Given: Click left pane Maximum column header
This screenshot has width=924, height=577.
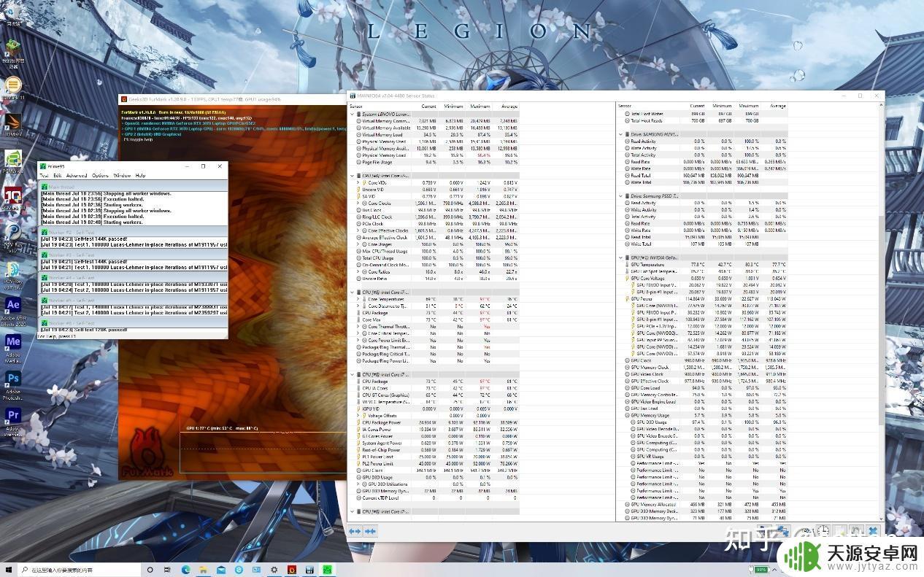Looking at the screenshot, I should 480,107.
